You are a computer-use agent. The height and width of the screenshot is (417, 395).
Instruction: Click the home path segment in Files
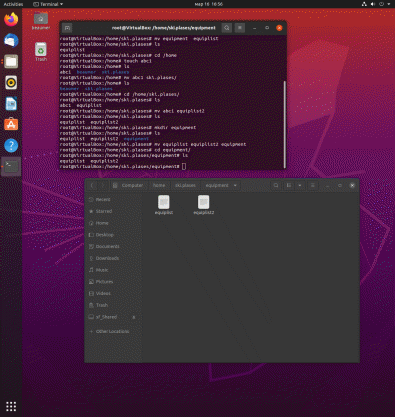click(159, 185)
